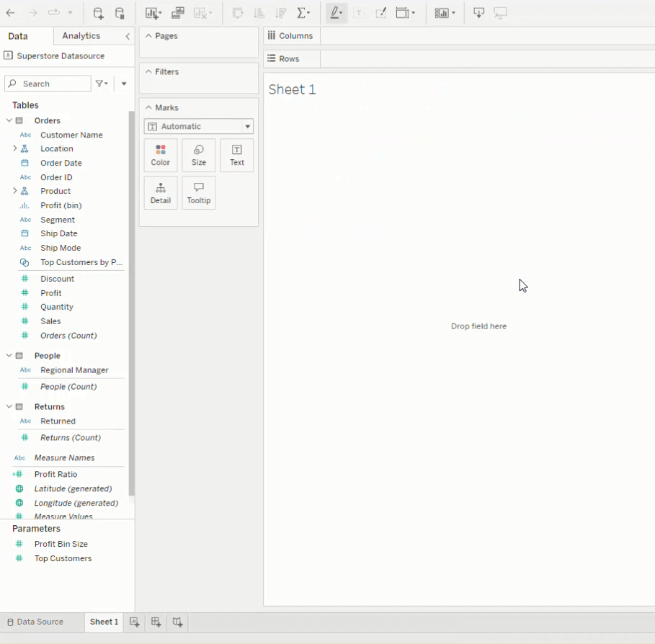This screenshot has height=644, width=655.
Task: Open the search filter options dropdown
Action: click(101, 84)
